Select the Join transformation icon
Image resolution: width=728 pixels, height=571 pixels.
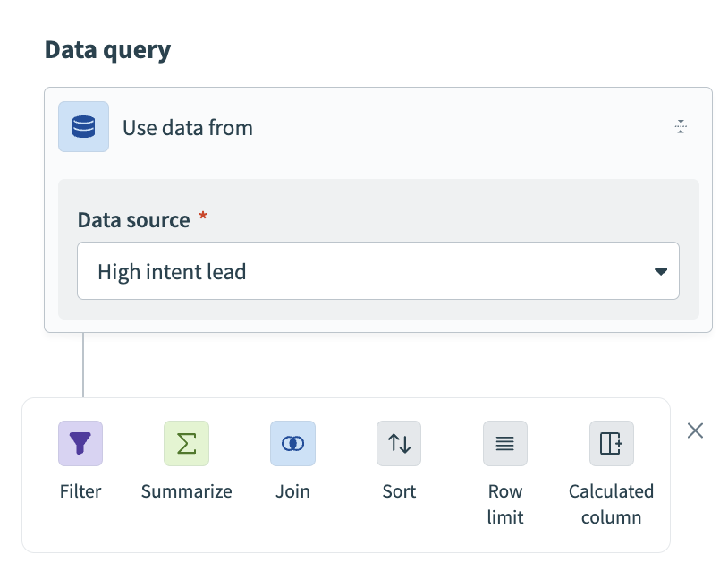(x=292, y=443)
